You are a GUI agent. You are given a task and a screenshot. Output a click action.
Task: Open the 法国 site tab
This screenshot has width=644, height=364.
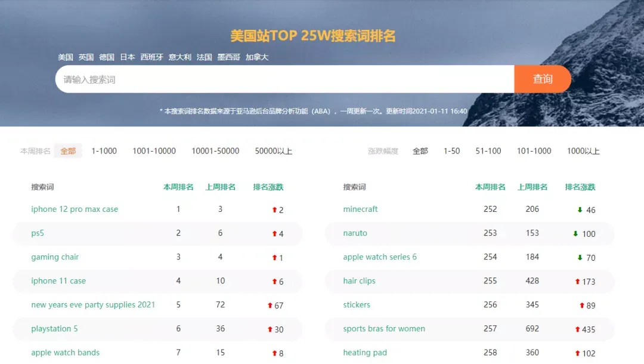pos(204,57)
